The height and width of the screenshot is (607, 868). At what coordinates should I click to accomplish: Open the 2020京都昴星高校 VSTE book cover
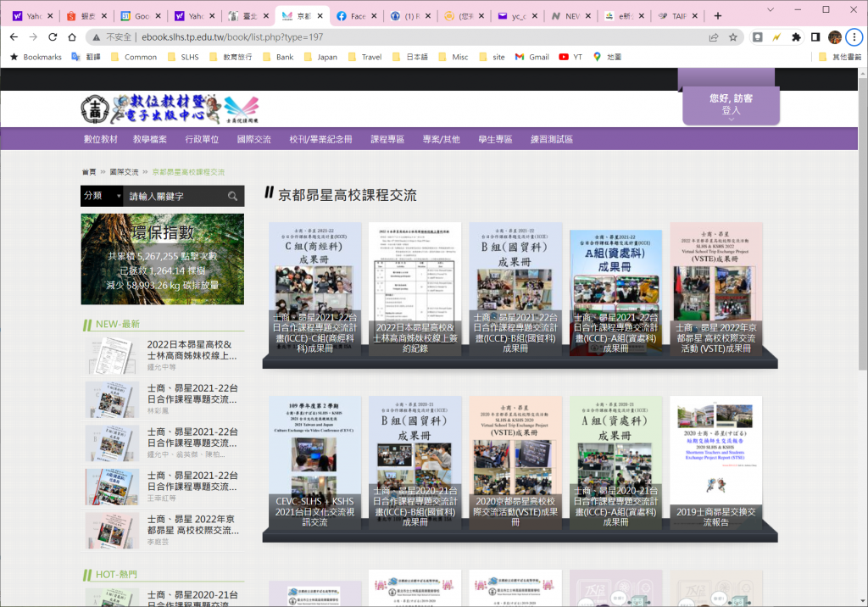coord(515,462)
